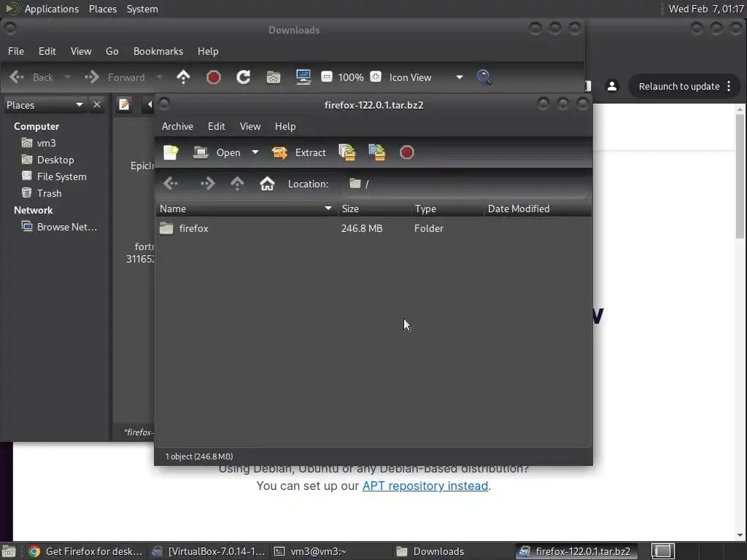Screen dimensions: 747x560
Task: Click the Forward button in the Downloads window
Action: pyautogui.click(x=115, y=77)
